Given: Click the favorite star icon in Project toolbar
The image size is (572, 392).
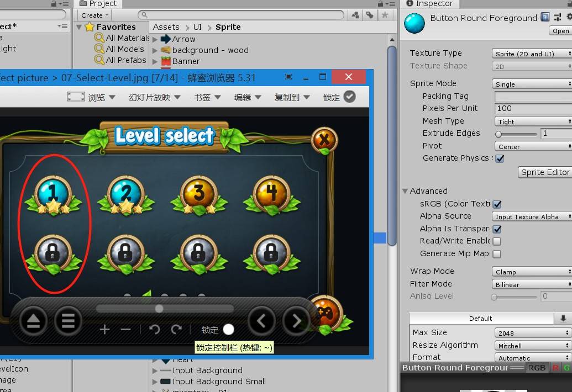Looking at the screenshot, I should point(385,15).
